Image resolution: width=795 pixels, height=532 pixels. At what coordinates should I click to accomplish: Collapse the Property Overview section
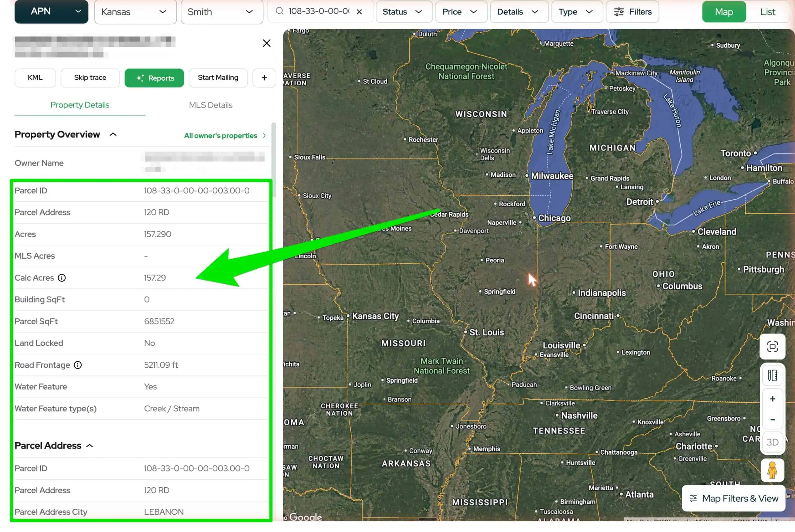[x=113, y=135]
